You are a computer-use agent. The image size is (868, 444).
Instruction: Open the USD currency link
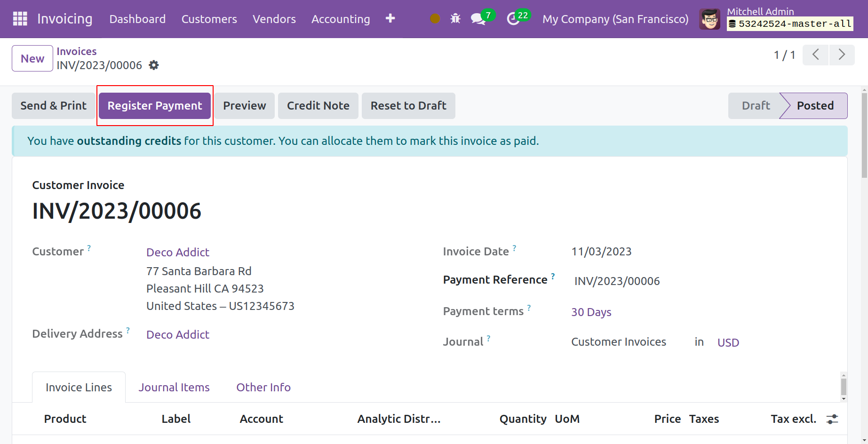point(728,343)
